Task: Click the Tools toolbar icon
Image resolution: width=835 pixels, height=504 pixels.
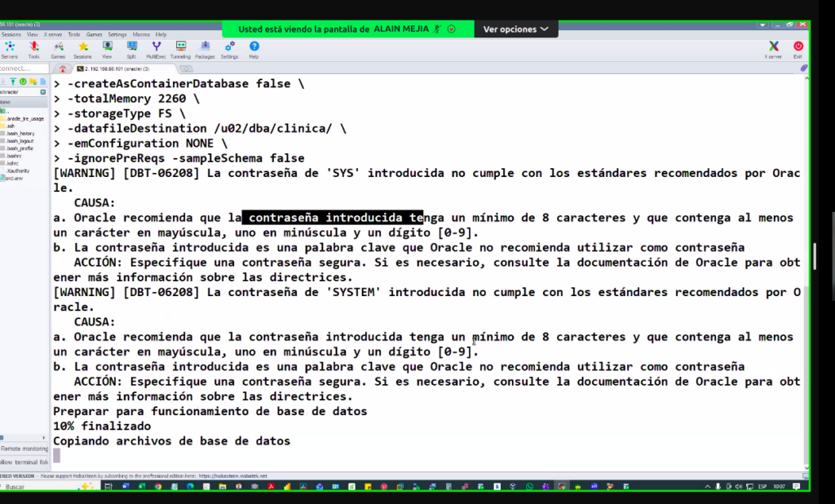Action: pyautogui.click(x=34, y=49)
